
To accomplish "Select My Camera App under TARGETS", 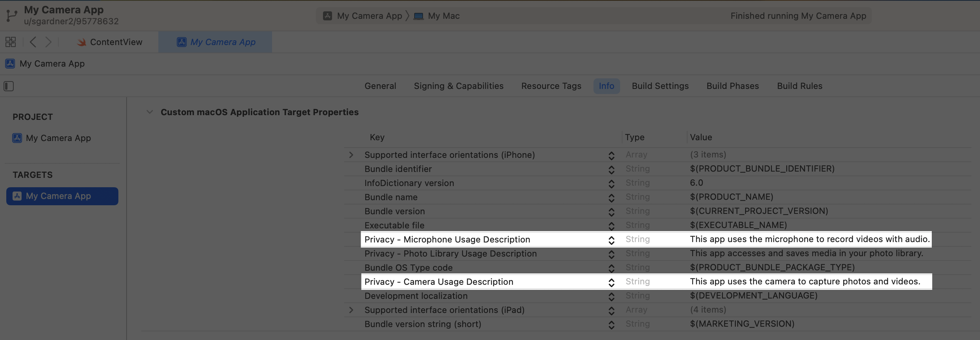I will click(62, 196).
